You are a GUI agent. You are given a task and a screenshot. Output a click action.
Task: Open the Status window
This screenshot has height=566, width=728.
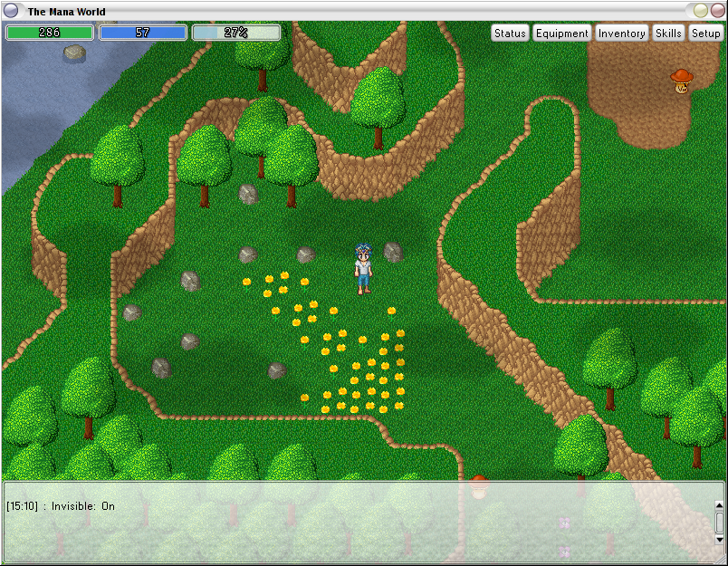pyautogui.click(x=510, y=33)
